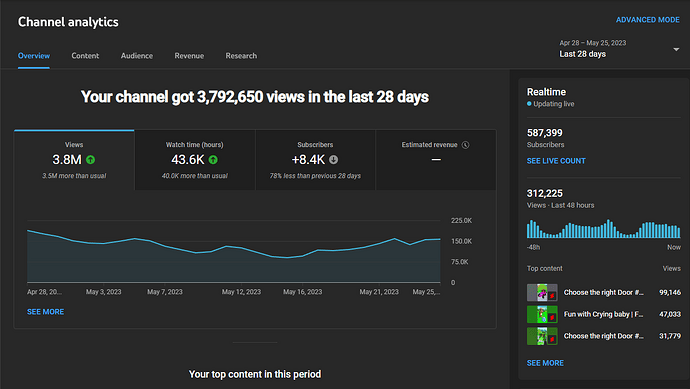The height and width of the screenshot is (389, 690).
Task: Click the green up arrow beside Views
Action: click(x=91, y=160)
